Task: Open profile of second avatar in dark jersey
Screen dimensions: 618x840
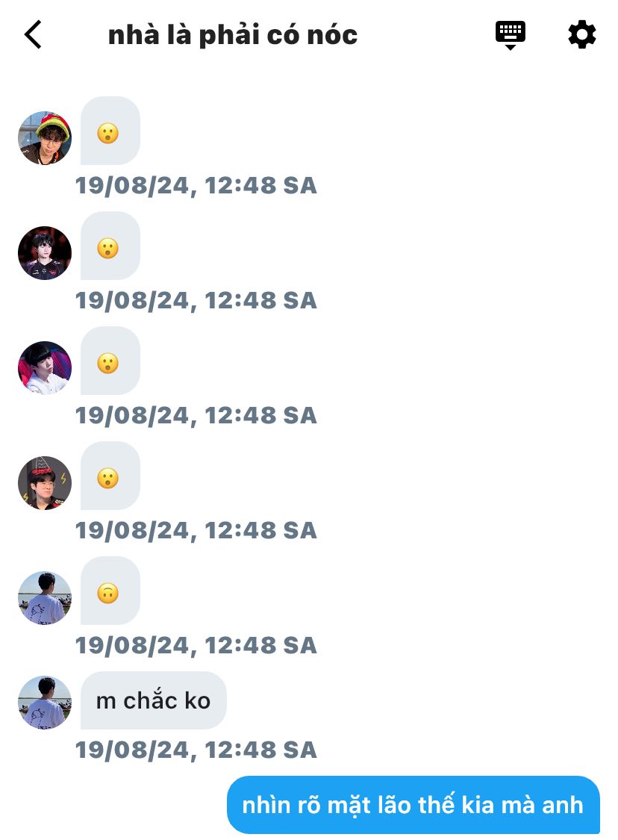Action: pos(45,253)
